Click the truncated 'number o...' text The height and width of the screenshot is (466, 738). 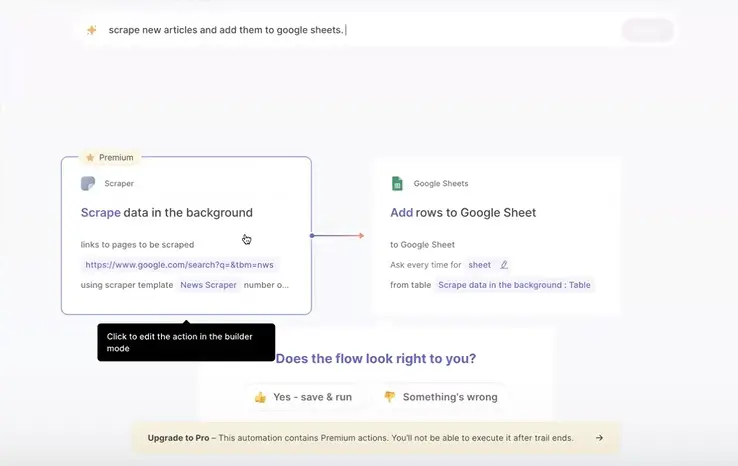(266, 285)
